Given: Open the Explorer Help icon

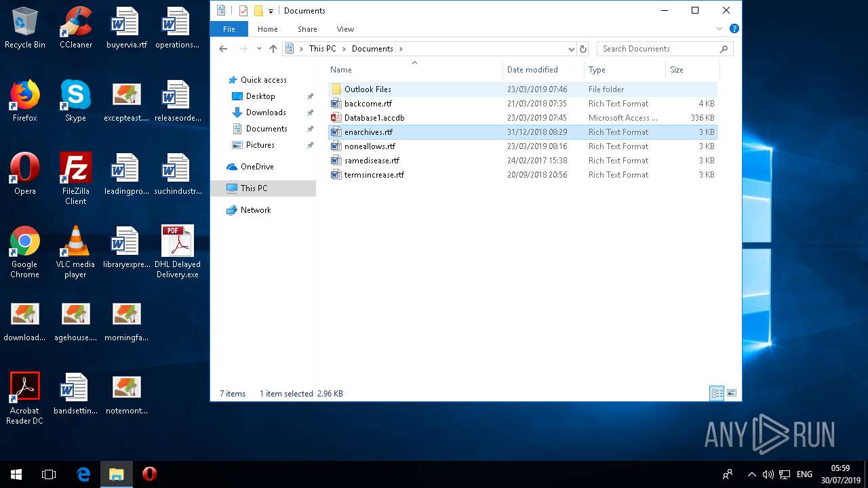Looking at the screenshot, I should pos(734,29).
